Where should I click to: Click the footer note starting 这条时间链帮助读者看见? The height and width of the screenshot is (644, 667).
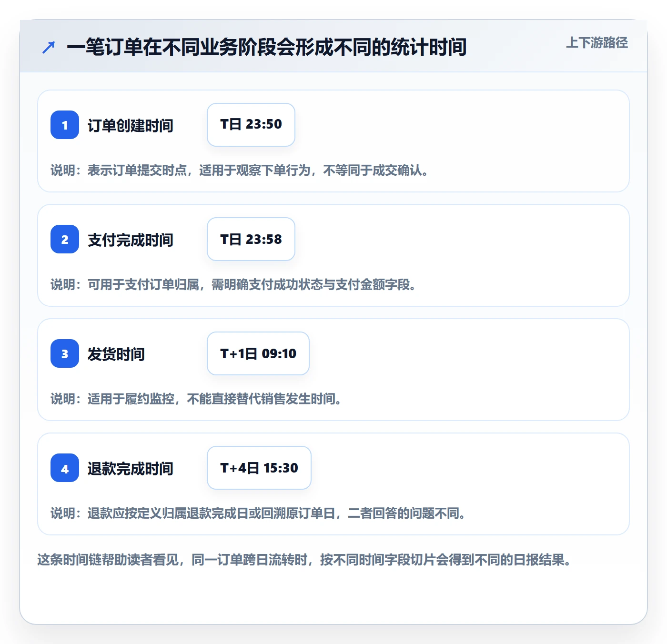[x=304, y=560]
